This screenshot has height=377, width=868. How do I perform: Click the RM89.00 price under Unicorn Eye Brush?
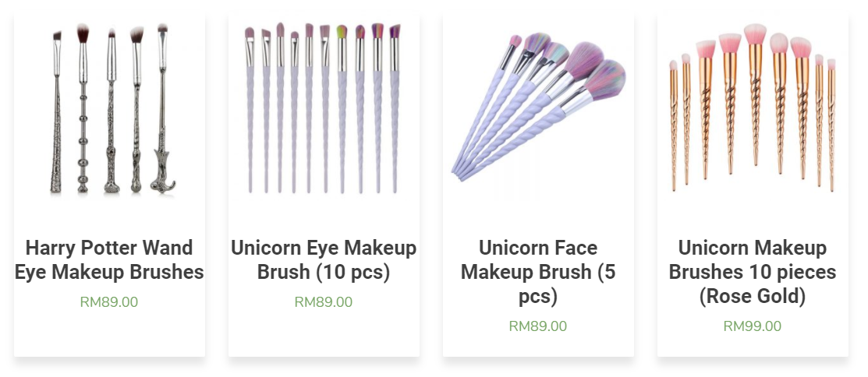(324, 302)
